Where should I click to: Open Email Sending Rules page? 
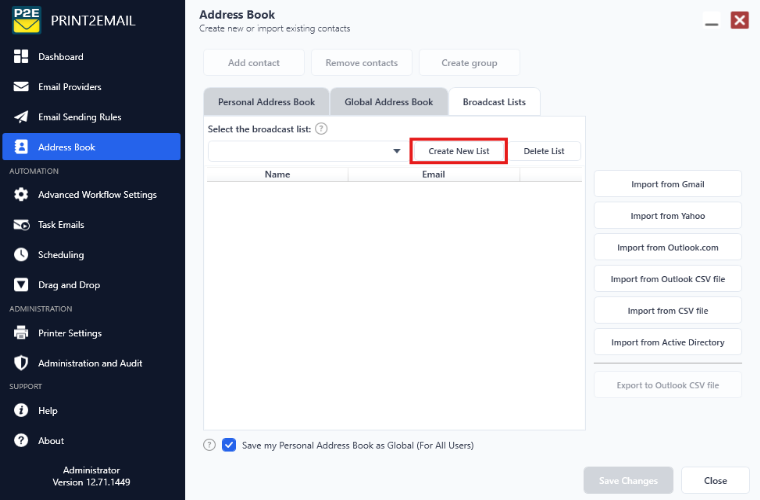coord(92,117)
